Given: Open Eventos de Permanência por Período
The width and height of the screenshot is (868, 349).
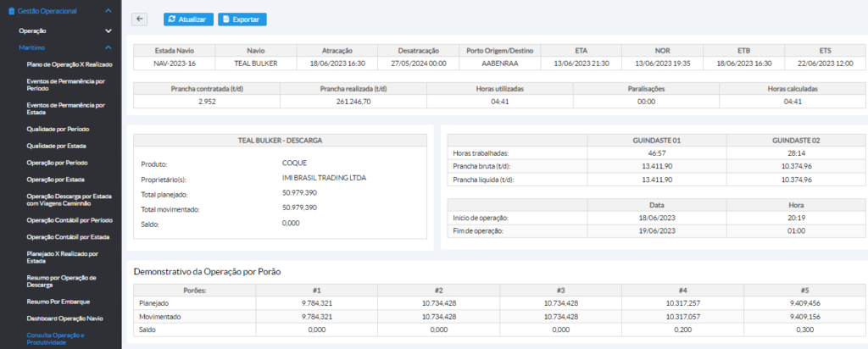Looking at the screenshot, I should click(65, 85).
